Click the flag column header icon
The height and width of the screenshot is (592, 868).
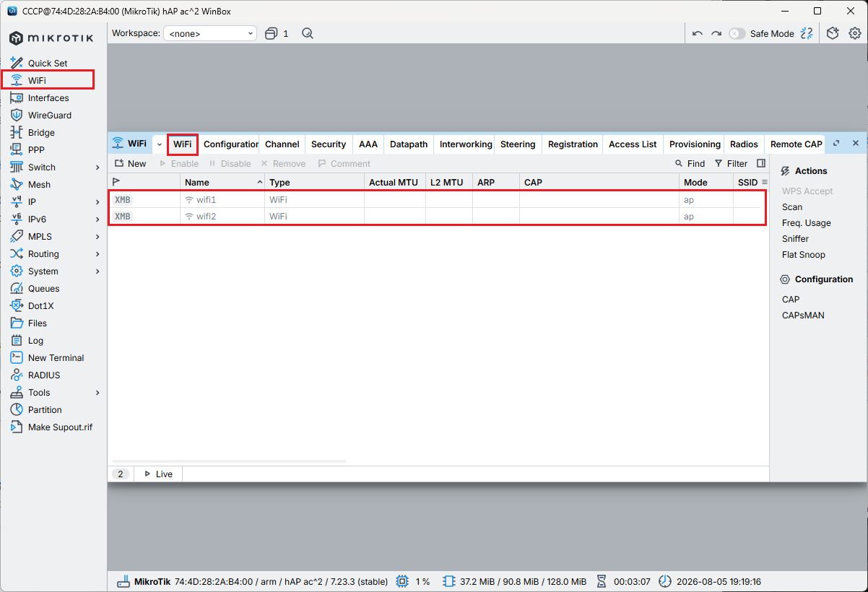coord(117,182)
